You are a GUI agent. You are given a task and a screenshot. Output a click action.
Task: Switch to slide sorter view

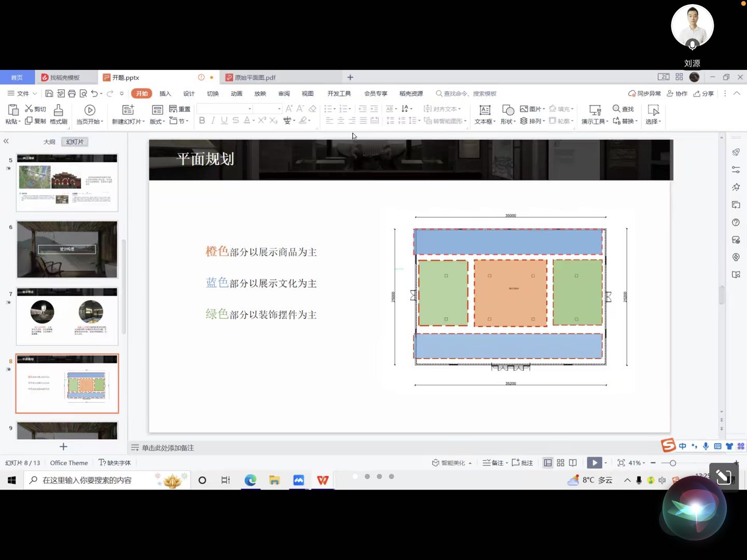point(560,463)
